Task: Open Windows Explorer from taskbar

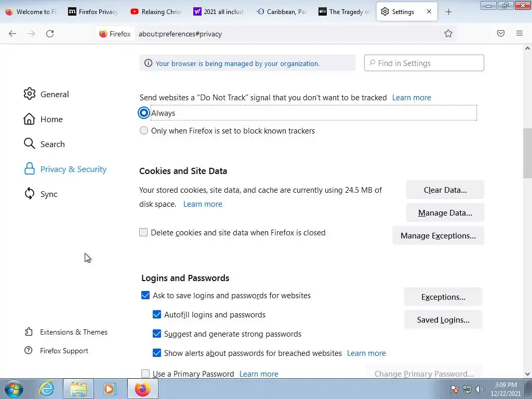Action: pos(78,389)
